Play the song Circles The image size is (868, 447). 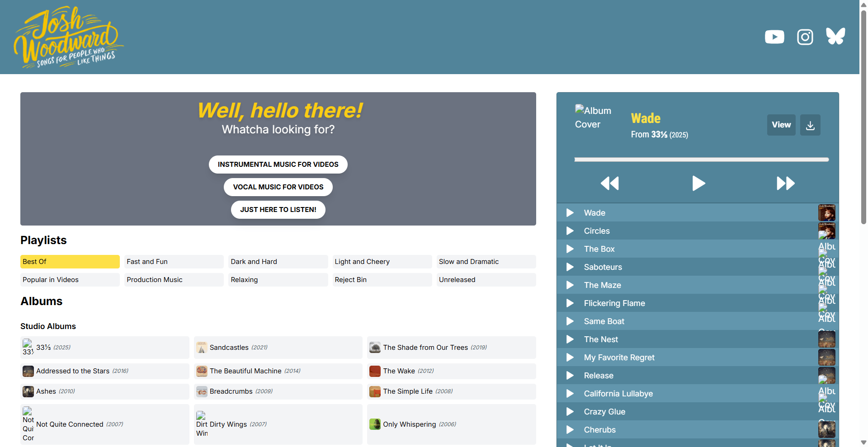point(570,231)
